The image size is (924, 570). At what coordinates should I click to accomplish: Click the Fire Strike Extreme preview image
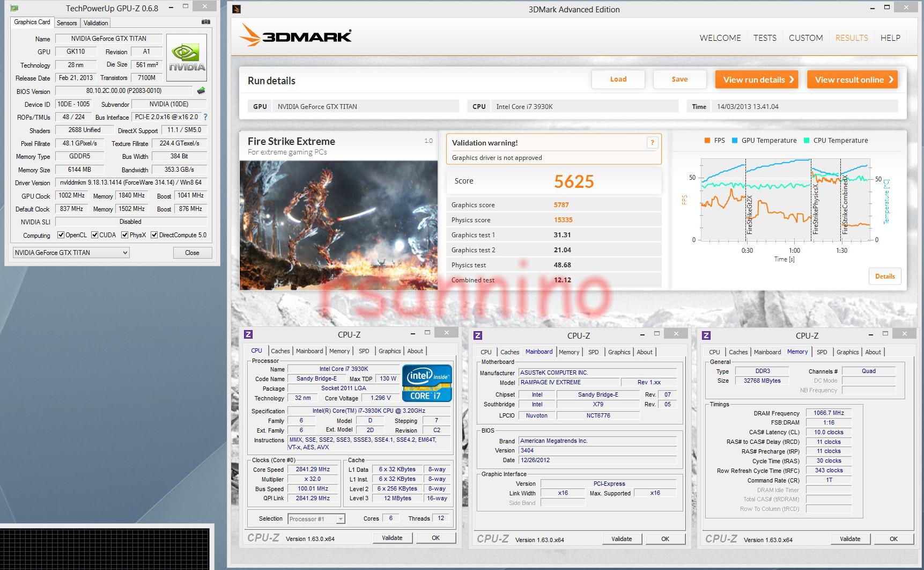coord(338,225)
